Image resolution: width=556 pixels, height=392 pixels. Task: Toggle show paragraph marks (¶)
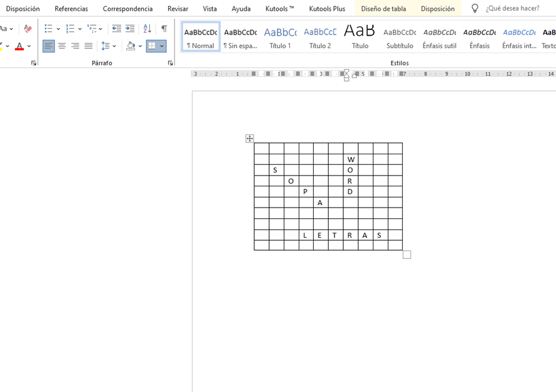pyautogui.click(x=164, y=29)
